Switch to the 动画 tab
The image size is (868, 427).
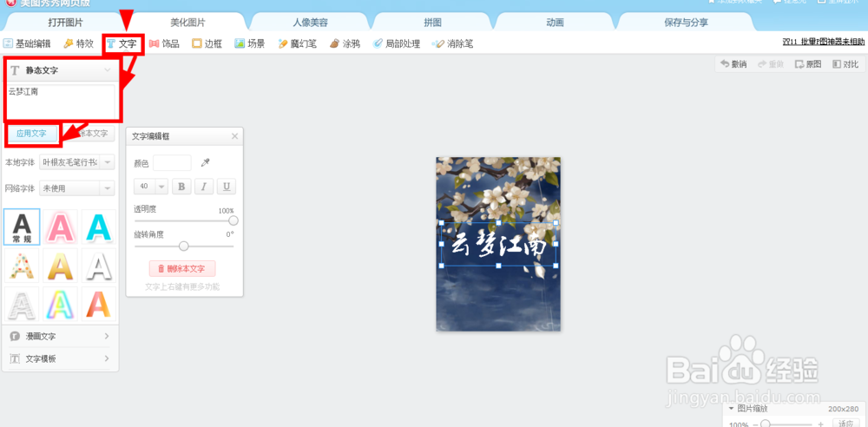(556, 23)
